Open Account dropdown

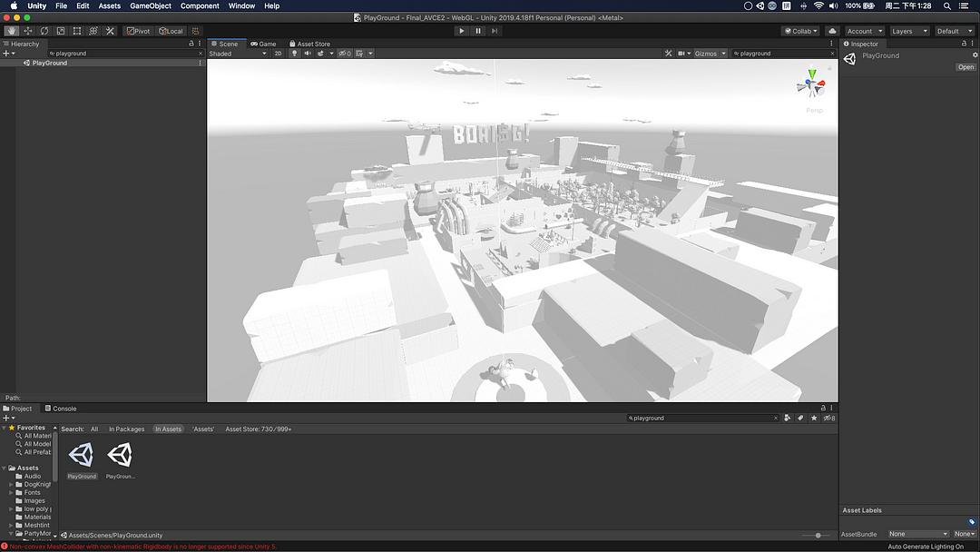pyautogui.click(x=865, y=31)
